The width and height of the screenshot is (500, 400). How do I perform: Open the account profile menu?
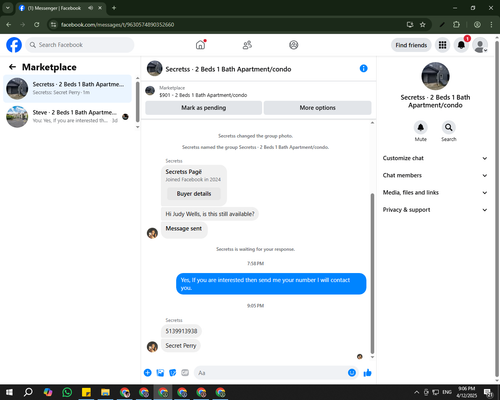480,45
